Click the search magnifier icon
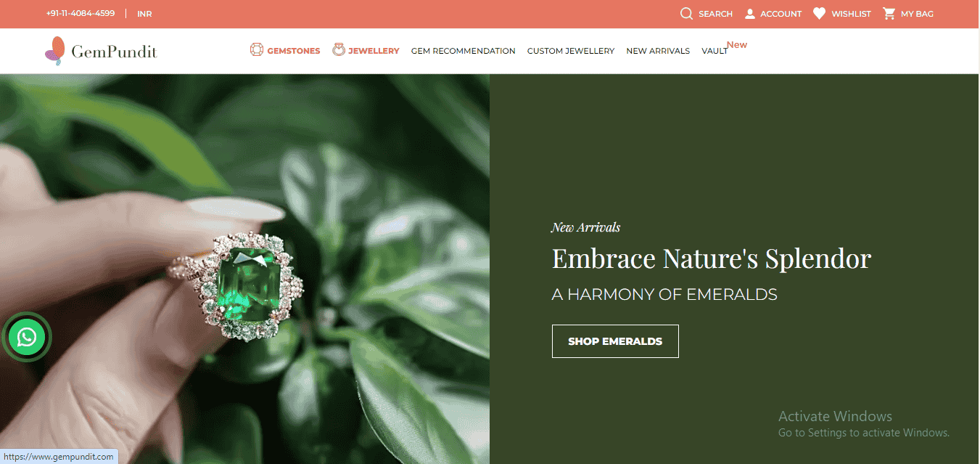This screenshot has width=980, height=464. (x=686, y=14)
